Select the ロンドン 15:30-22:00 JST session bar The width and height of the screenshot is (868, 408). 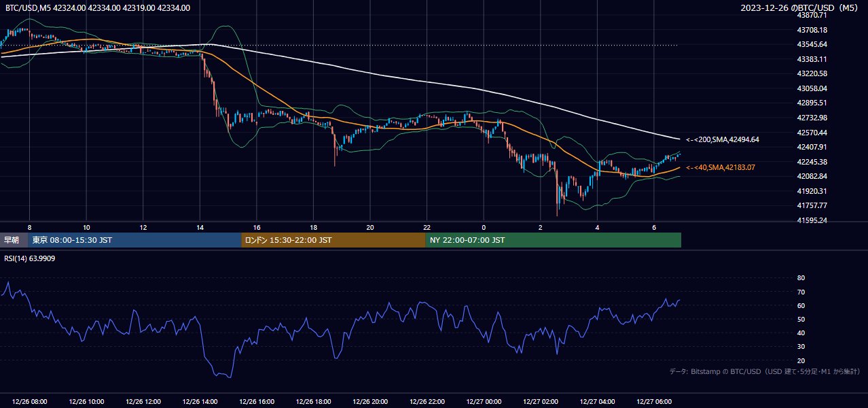[x=333, y=240]
